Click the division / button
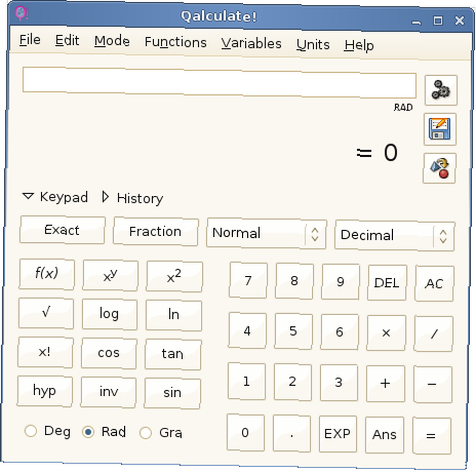Screen dimensions: 476x472 click(434, 334)
